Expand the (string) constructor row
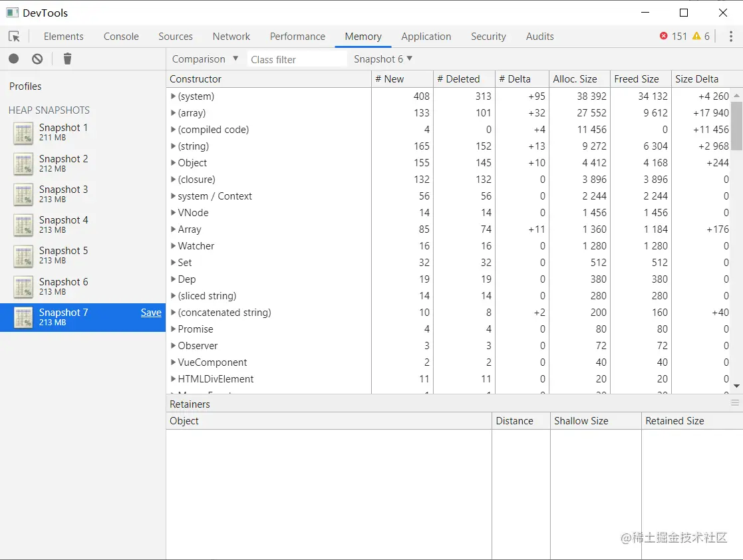743x560 pixels. click(173, 146)
